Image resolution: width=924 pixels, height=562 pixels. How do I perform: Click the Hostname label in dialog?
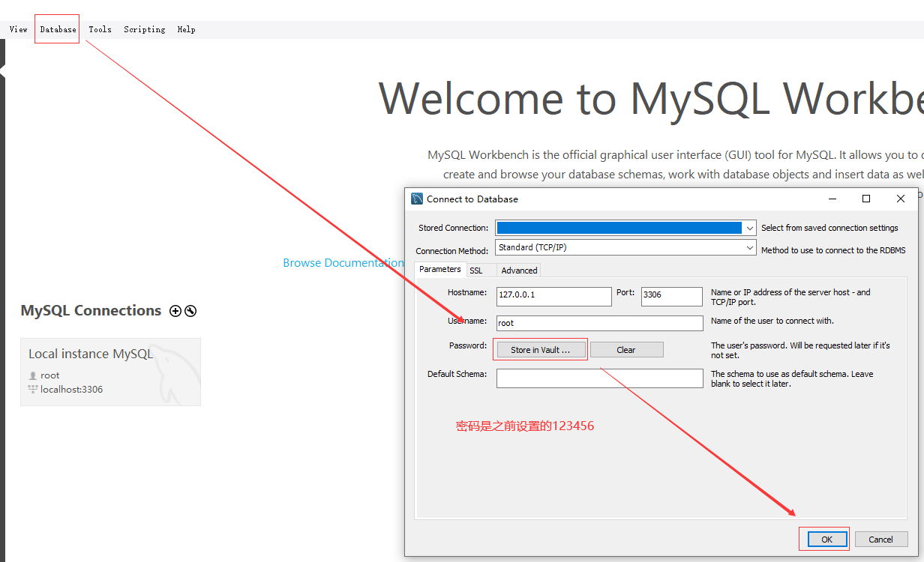467,292
